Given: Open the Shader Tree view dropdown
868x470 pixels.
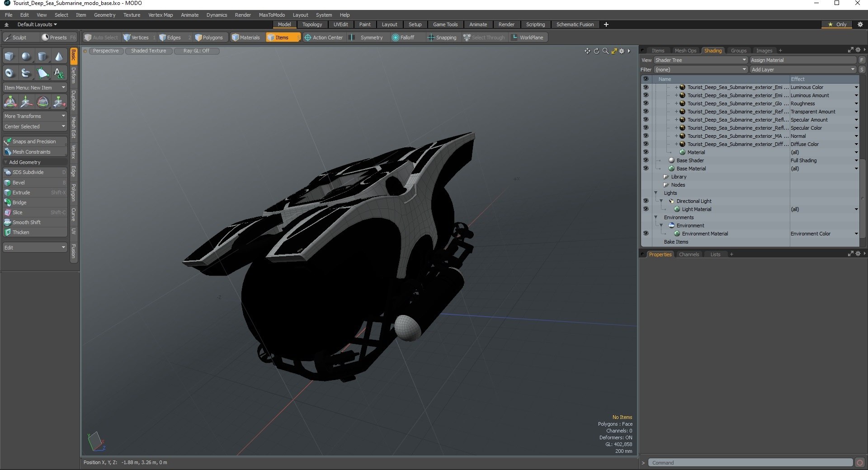Looking at the screenshot, I should point(700,60).
